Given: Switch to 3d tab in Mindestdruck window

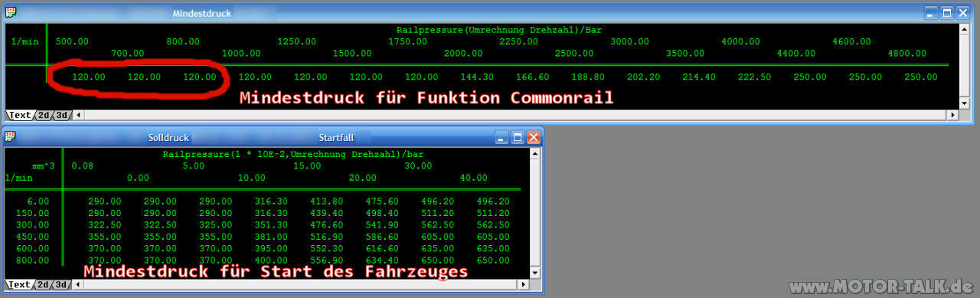Looking at the screenshot, I should [x=61, y=115].
